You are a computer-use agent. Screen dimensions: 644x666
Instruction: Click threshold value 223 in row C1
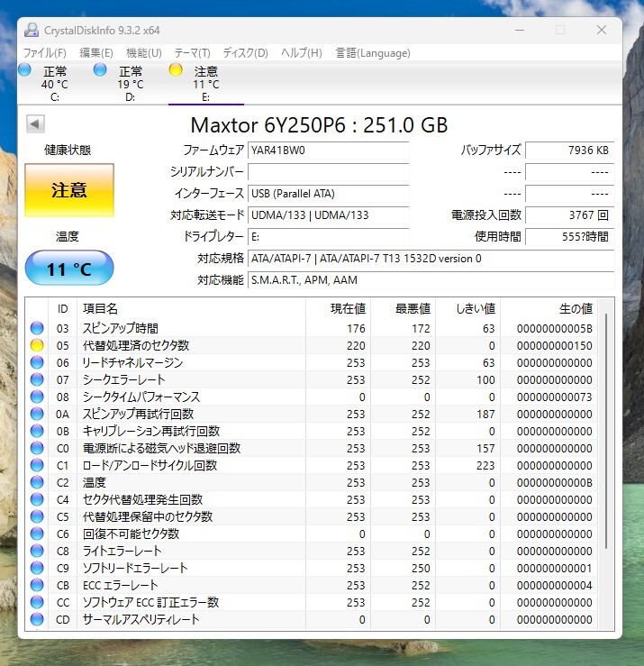pos(485,466)
